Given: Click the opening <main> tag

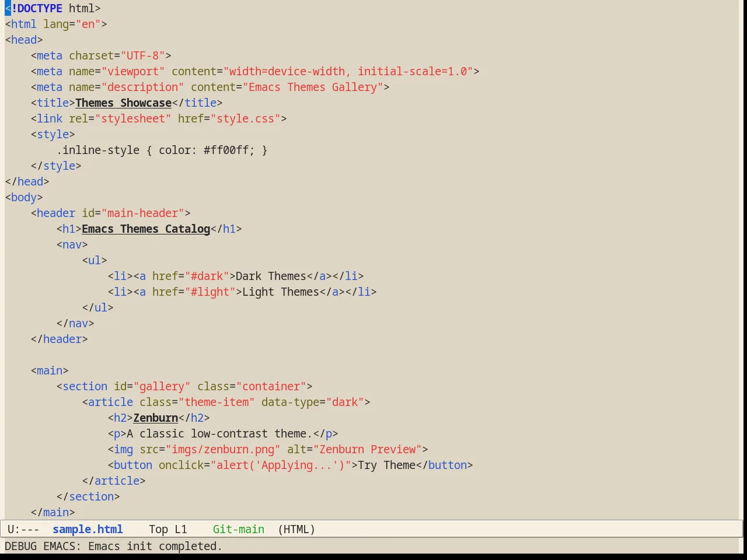Looking at the screenshot, I should tap(50, 370).
